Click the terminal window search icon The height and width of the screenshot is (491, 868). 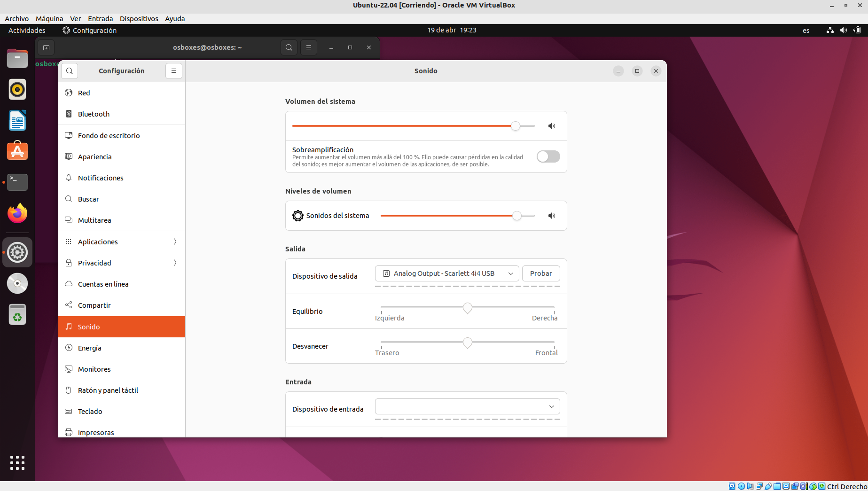(289, 47)
